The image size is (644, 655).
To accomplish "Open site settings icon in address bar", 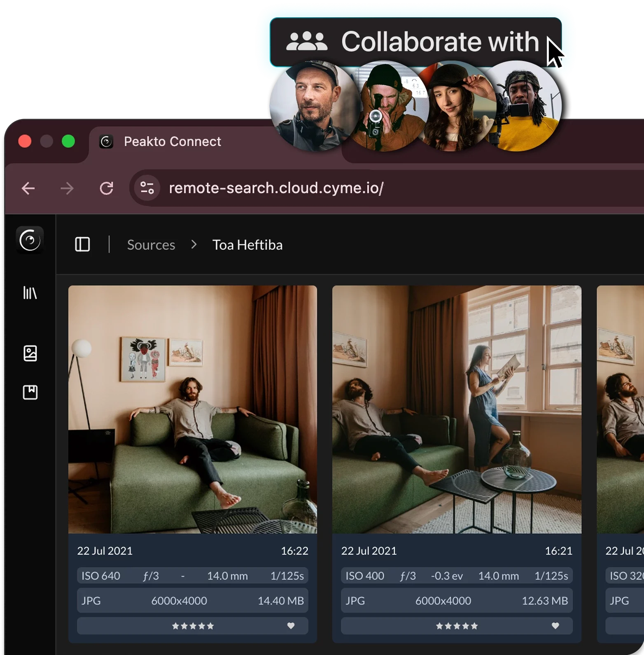I will (x=147, y=188).
